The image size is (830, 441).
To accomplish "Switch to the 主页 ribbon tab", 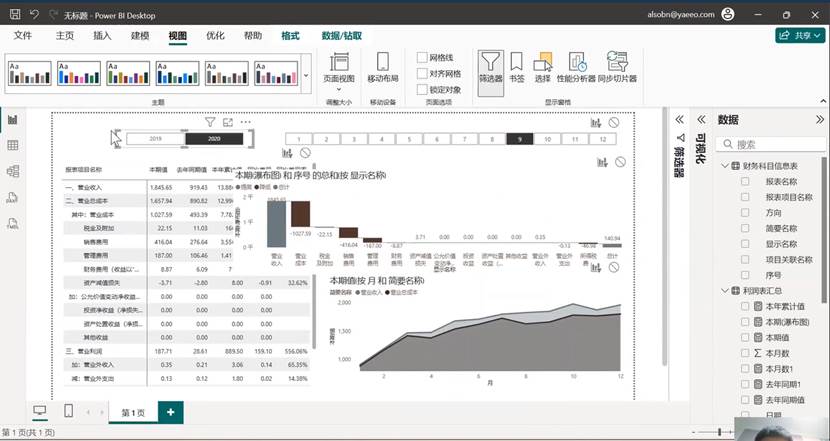I will coord(65,35).
